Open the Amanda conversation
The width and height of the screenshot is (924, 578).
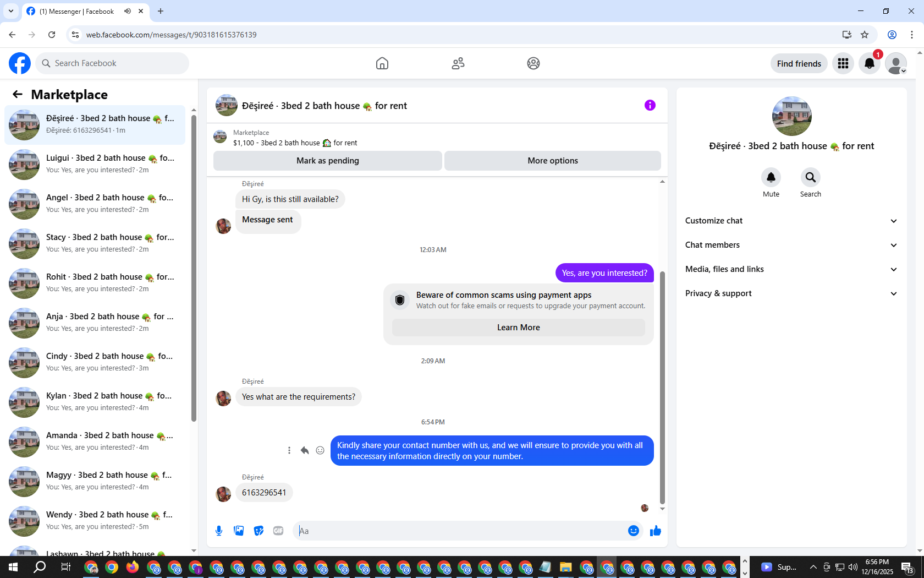95,442
